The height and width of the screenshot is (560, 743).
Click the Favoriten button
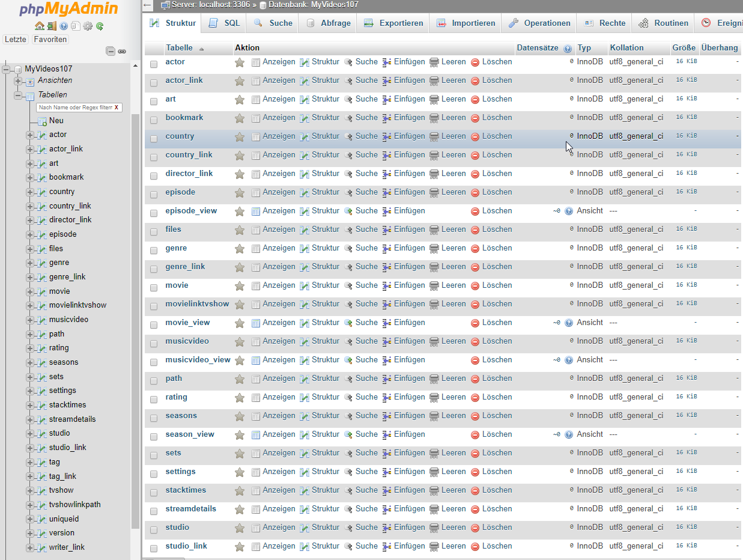coord(50,39)
